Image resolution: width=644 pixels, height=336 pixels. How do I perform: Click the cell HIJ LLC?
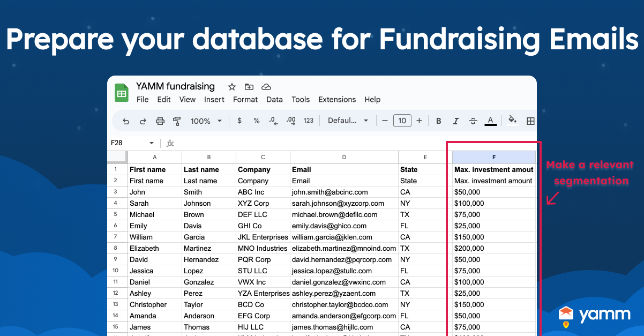[263, 327]
